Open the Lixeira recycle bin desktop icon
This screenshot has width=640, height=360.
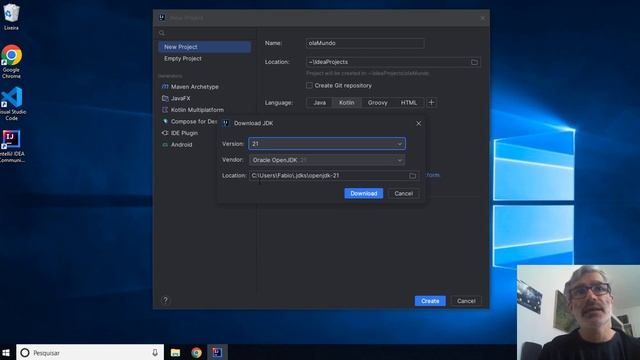coord(11,17)
